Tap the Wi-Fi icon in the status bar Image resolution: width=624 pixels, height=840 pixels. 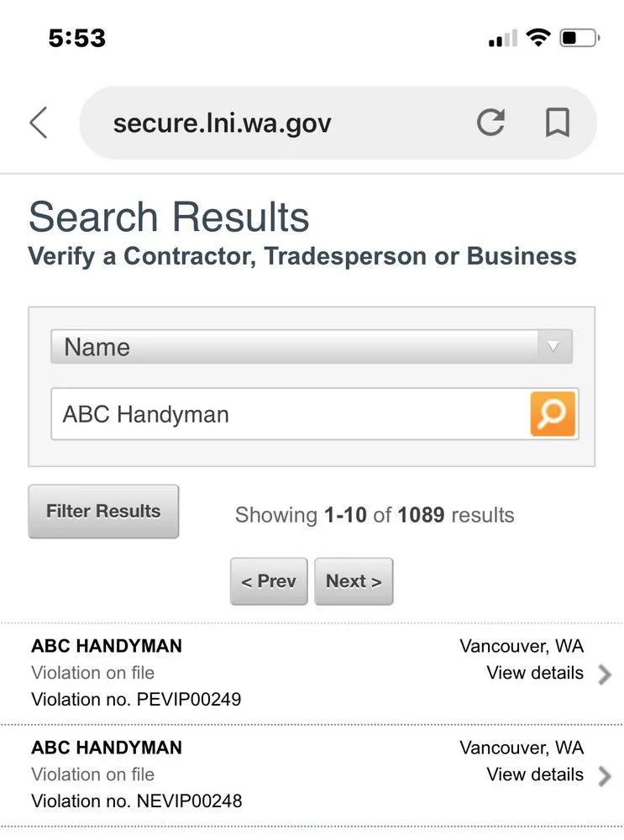539,37
